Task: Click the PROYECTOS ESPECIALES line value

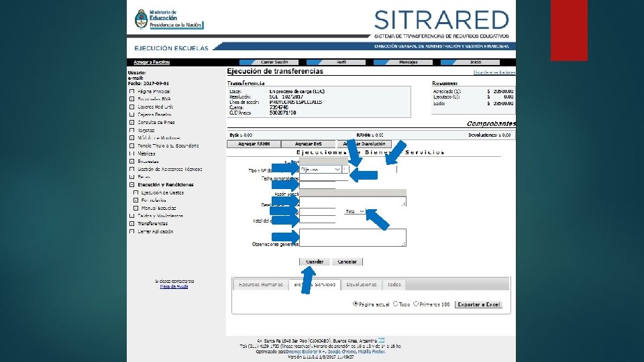Action: 296,102
